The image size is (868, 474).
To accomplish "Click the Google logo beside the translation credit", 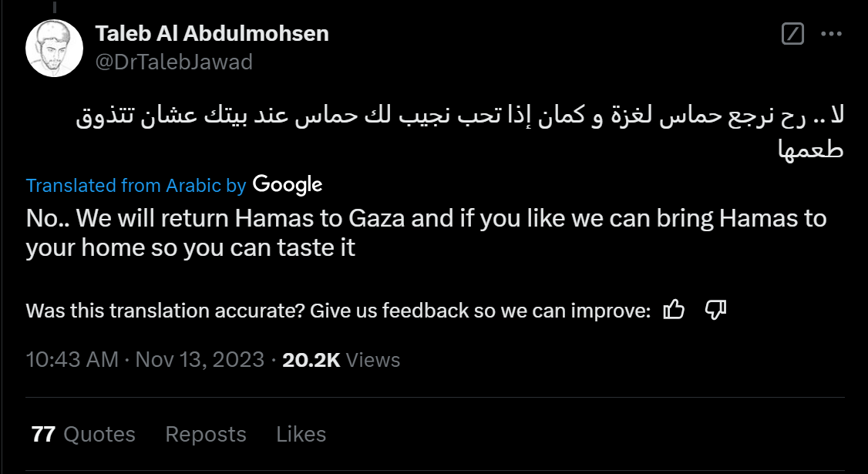I will click(x=287, y=185).
